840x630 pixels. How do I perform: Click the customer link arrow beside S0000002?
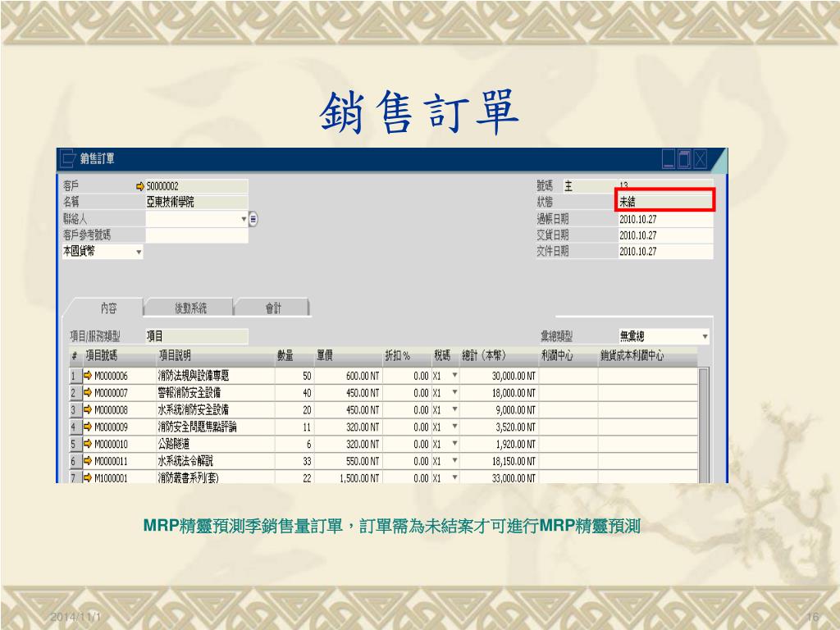pos(140,186)
